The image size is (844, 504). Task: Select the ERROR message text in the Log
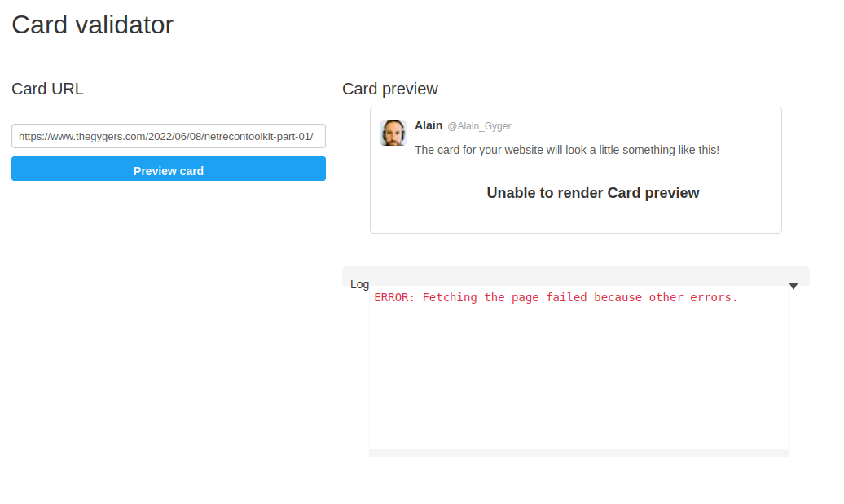click(555, 297)
